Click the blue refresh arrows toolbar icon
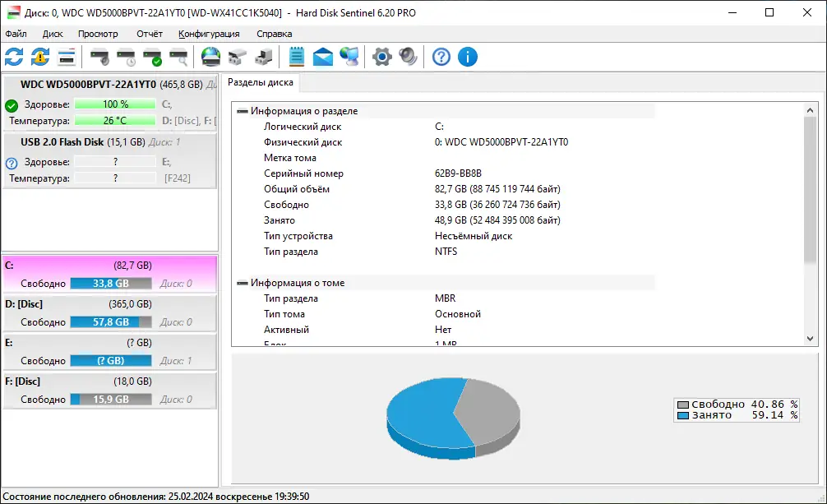 (14, 57)
